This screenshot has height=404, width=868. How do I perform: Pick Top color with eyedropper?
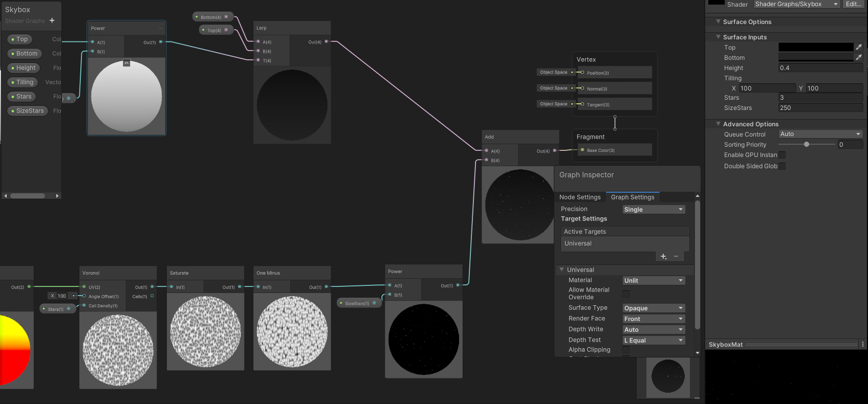coord(859,47)
